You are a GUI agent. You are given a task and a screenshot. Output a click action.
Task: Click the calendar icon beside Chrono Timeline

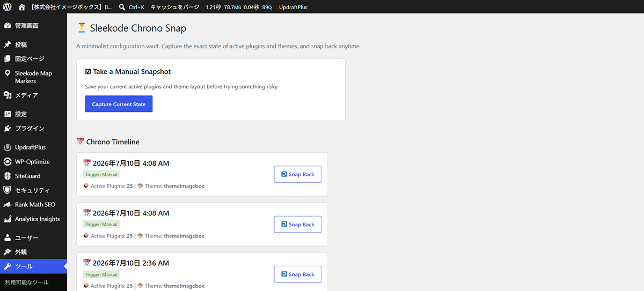[80, 142]
